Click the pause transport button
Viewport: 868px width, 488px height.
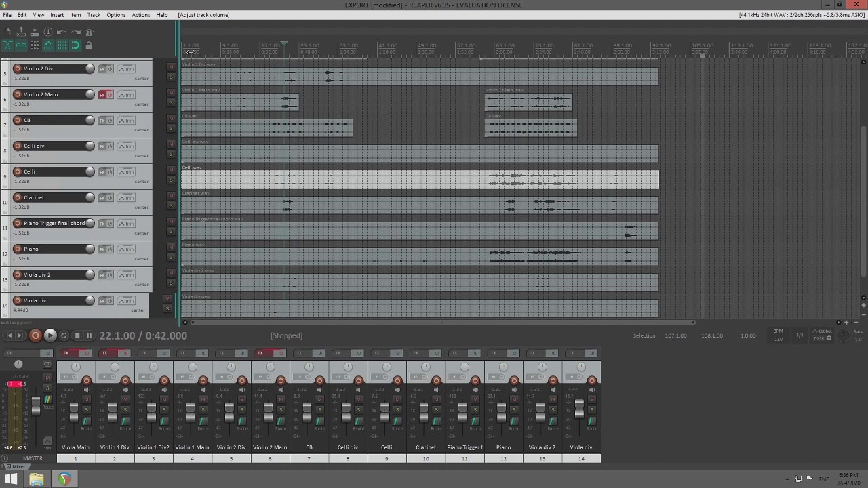[89, 335]
